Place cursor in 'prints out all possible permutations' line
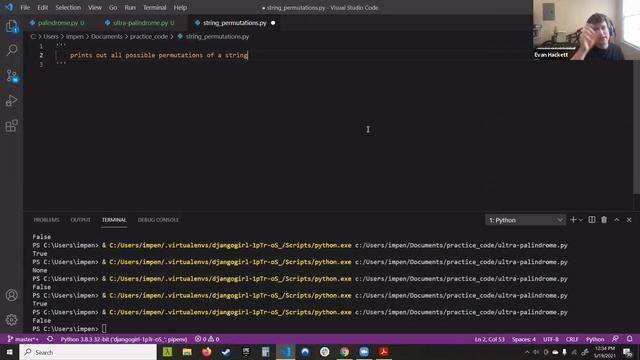This screenshot has height=360, width=640. coord(159,55)
